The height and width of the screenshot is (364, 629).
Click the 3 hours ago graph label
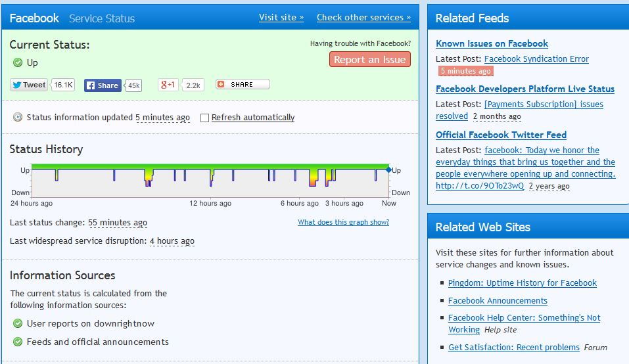[x=344, y=203]
